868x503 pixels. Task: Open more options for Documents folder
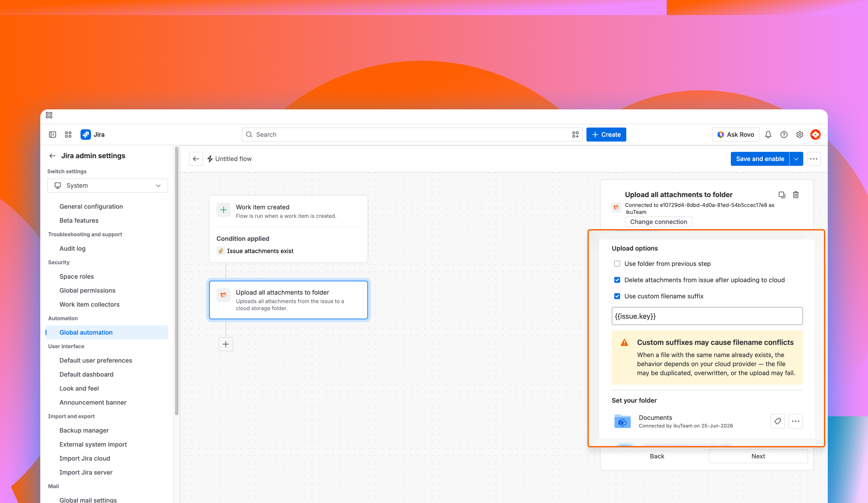coord(796,421)
